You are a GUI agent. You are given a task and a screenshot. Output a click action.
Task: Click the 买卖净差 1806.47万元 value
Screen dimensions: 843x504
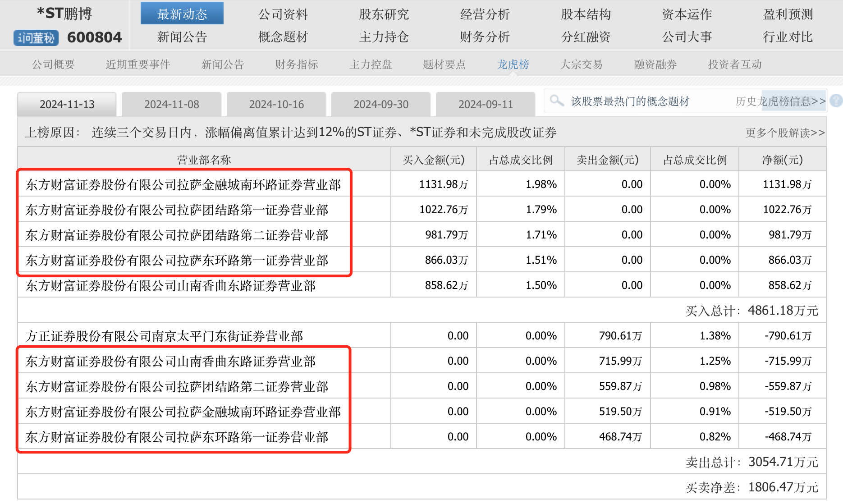751,487
